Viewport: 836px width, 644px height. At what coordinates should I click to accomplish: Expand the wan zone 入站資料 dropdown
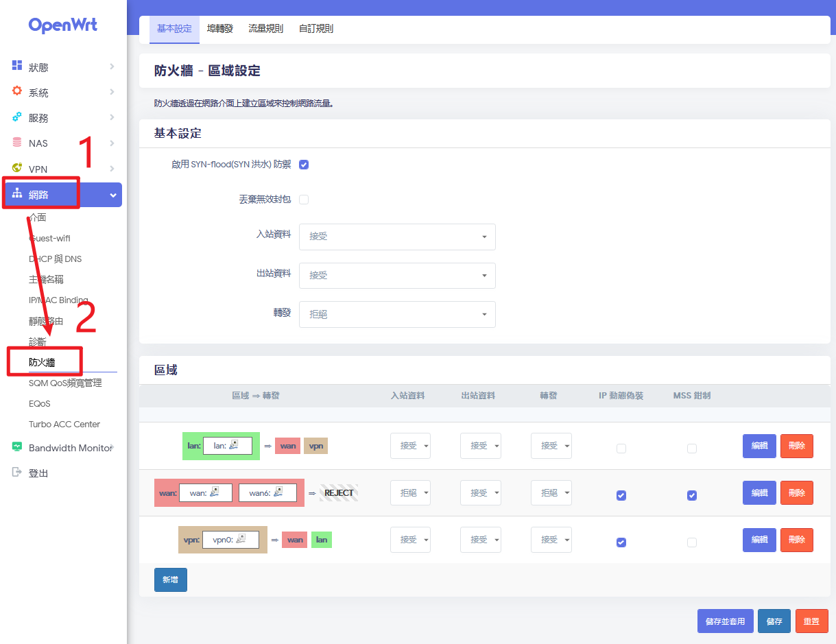pyautogui.click(x=410, y=492)
